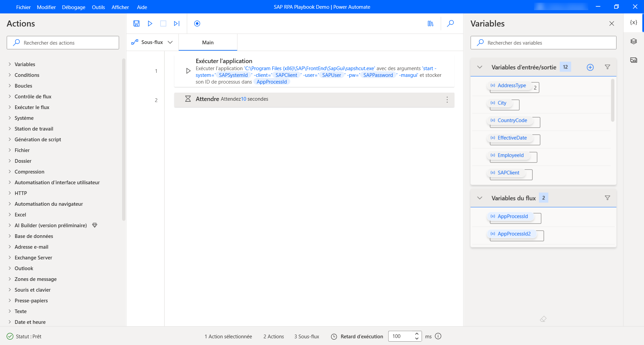Image resolution: width=644 pixels, height=345 pixels.
Task: Close the Variables panel
Action: tap(612, 23)
